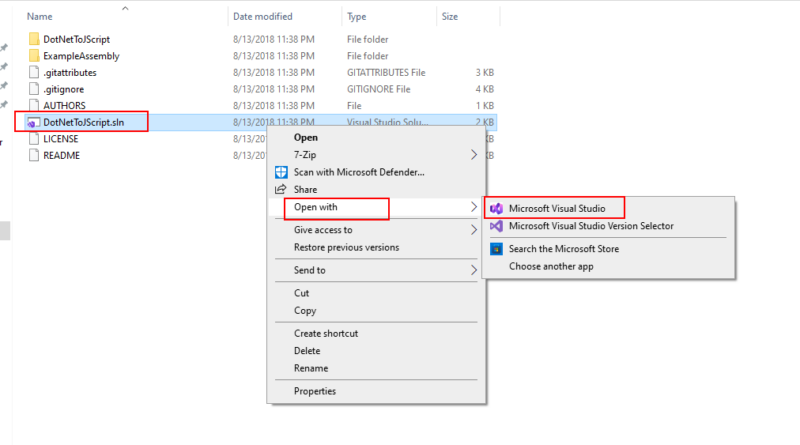Viewport: 800px width, 445px height.
Task: Click the DotNetToJScript folder icon
Action: pyautogui.click(x=33, y=39)
